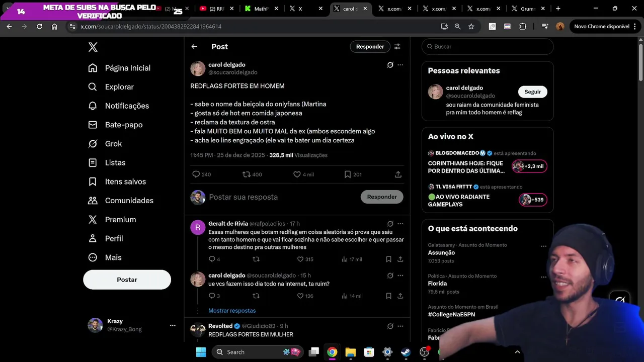Click Seguir button for carol delgado

532,92
